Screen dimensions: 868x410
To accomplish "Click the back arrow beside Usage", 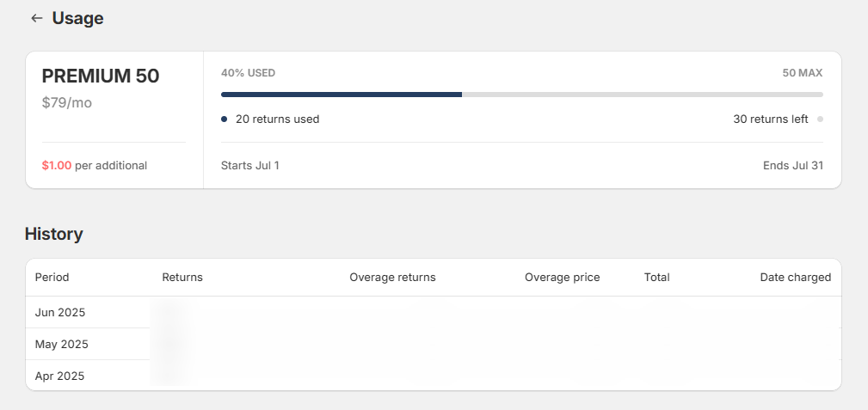I will tap(36, 18).
